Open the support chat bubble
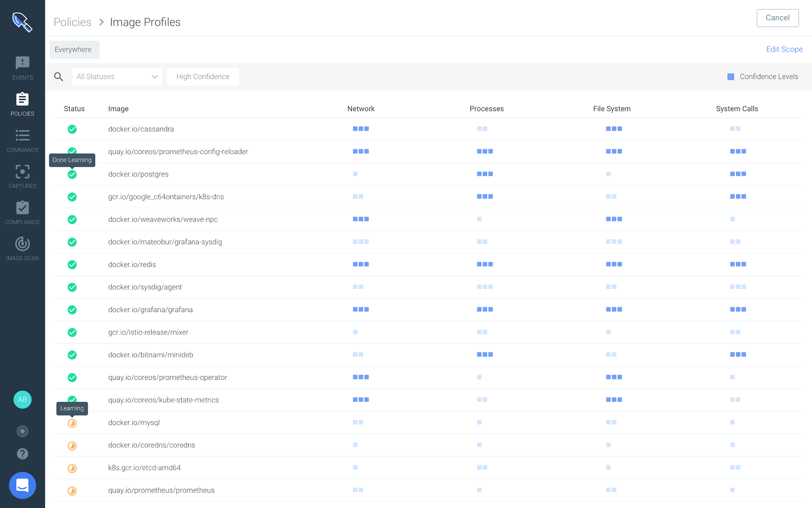 [22, 486]
